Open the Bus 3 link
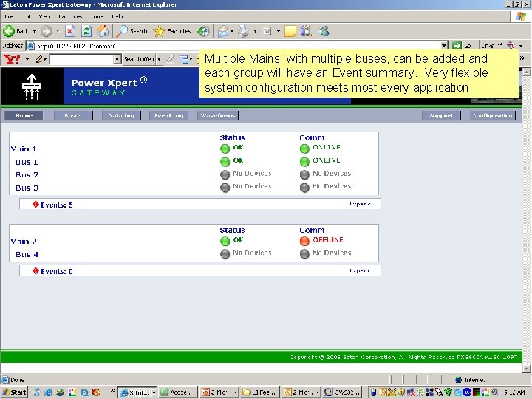Viewport: 532px width, 399px height. click(27, 188)
